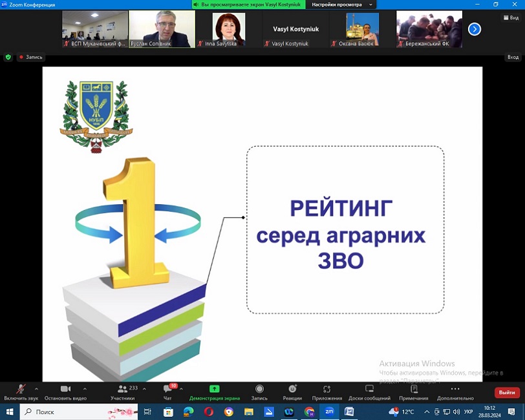The width and height of the screenshot is (525, 420).
Task: Select Vasyl Kostyniuk participant tile
Action: [295, 29]
